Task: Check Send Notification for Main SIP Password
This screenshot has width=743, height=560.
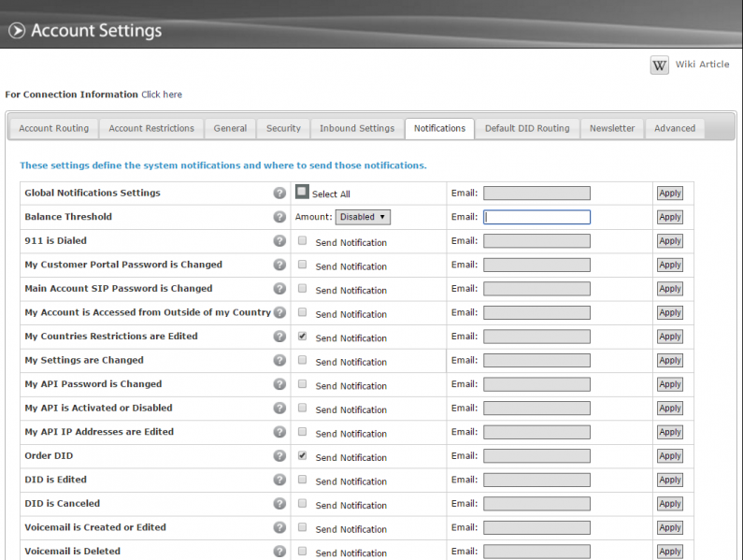Action: coord(302,288)
